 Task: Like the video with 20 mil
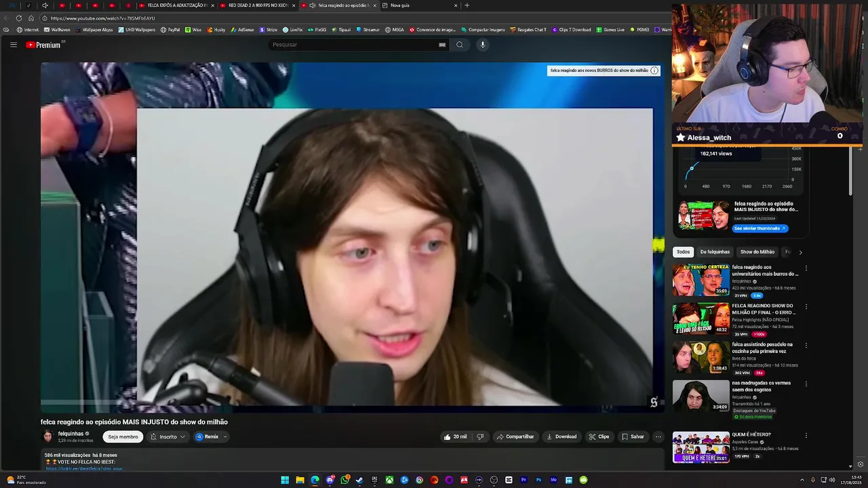(x=455, y=436)
